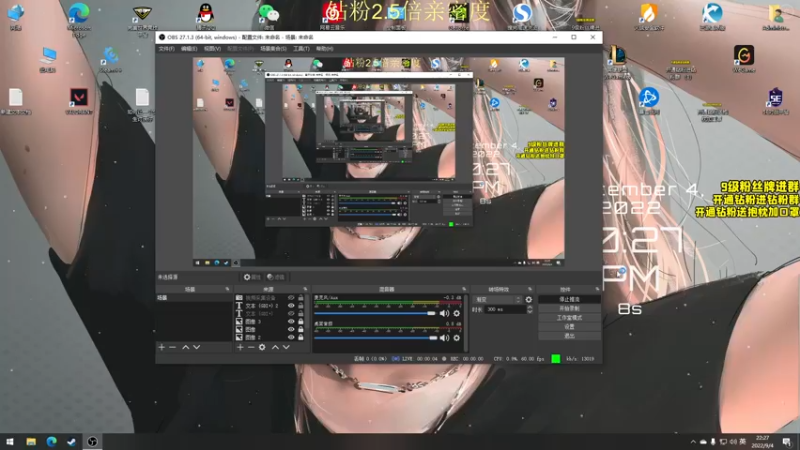Viewport: 800px width, 450px height.
Task: Open File Explorer from the taskbar
Action: coord(31,442)
